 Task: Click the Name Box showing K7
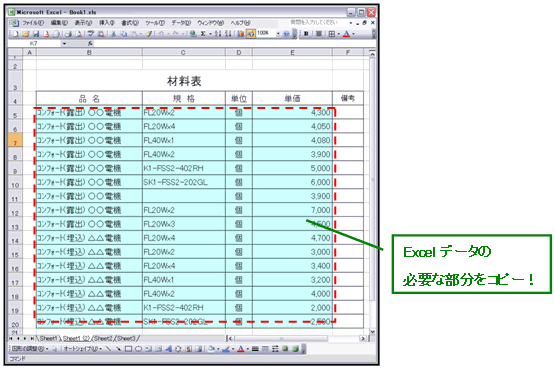click(34, 43)
